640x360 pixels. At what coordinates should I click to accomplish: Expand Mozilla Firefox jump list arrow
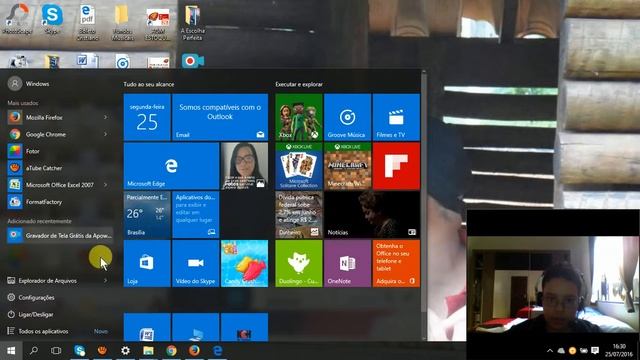(105, 118)
